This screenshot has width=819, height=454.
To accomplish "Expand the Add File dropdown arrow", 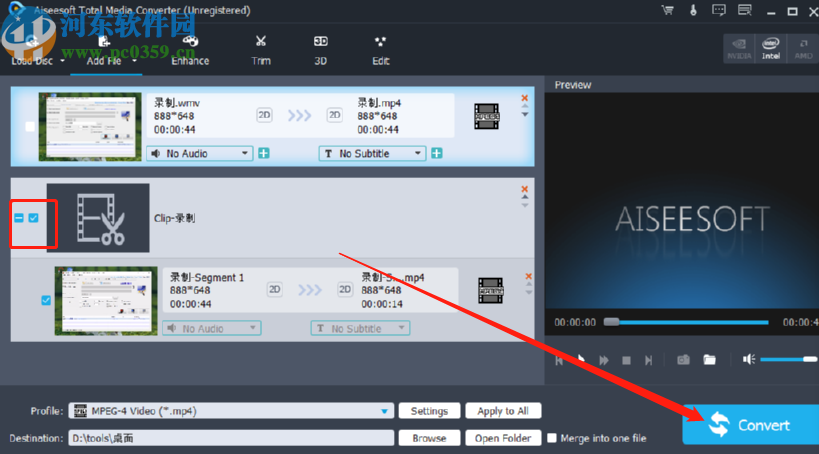I will click(x=134, y=61).
